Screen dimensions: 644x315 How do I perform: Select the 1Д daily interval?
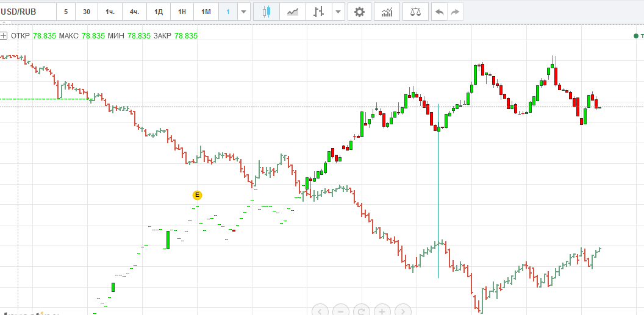pos(159,12)
